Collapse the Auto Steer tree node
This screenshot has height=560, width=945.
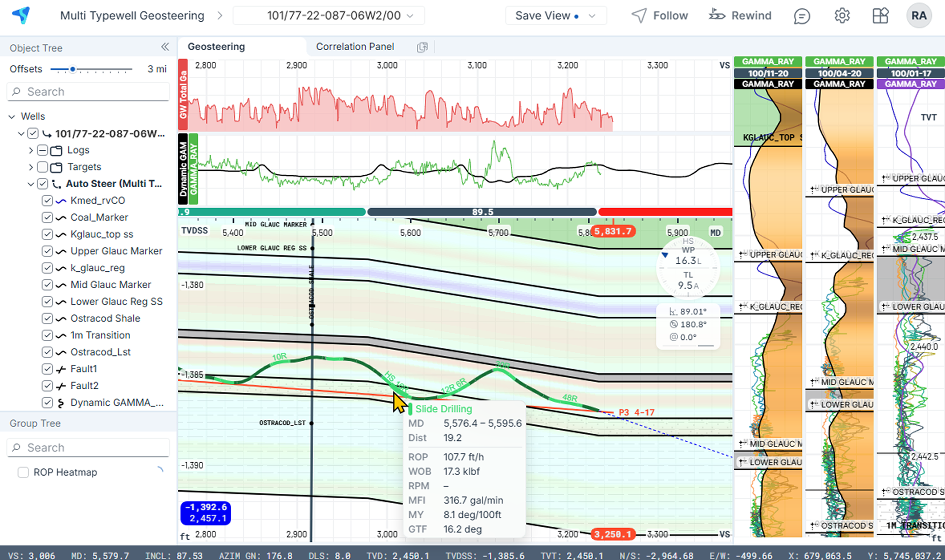coord(31,184)
